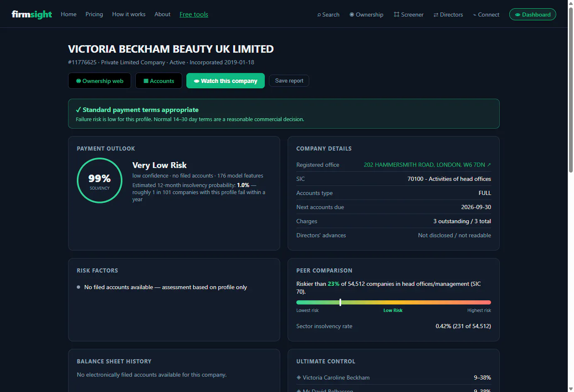Open Search from the top navigation

pyautogui.click(x=328, y=15)
